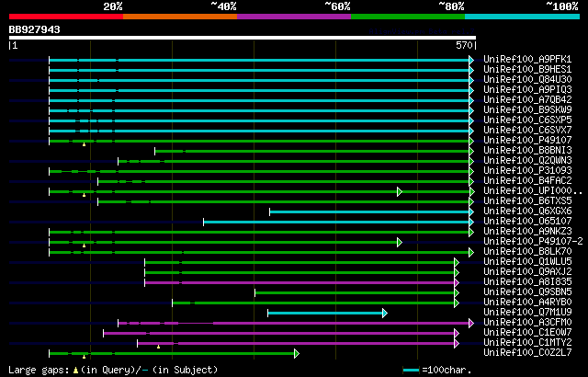
Task: Click UniRef100_A7QB42 label
Action: click(x=527, y=100)
